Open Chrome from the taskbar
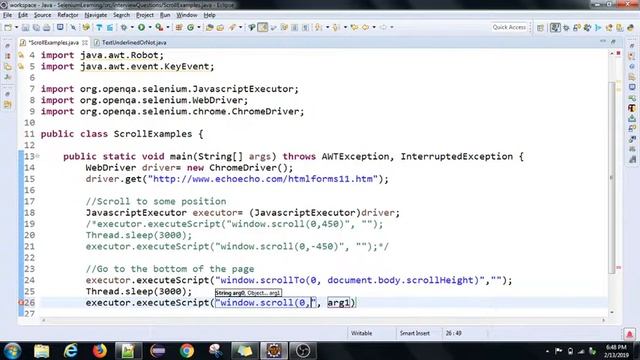Screen dimensions: 640x360 coord(187,351)
